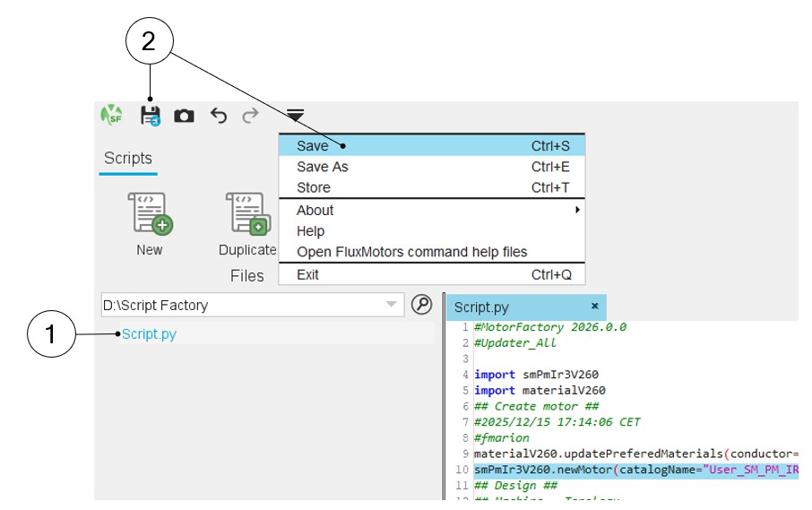Click the save floppy disk icon
This screenshot has height=510, width=812.
(x=150, y=115)
